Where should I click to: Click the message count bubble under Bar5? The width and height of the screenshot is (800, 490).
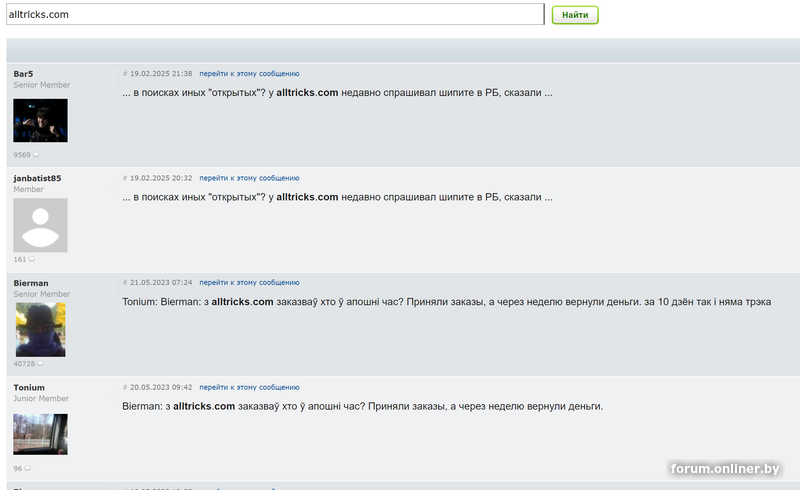click(36, 155)
